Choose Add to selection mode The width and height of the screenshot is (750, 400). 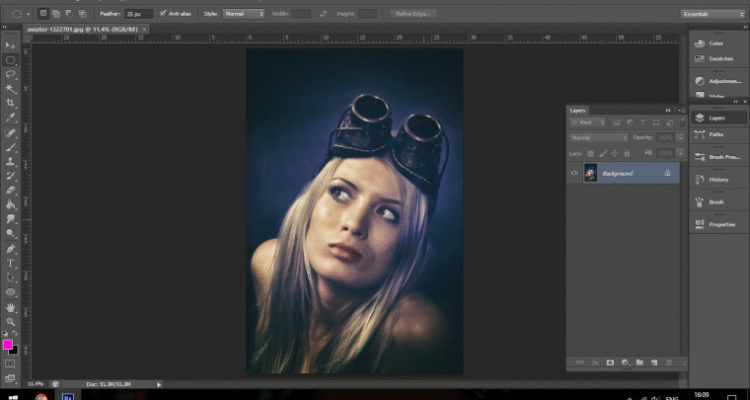pos(56,13)
